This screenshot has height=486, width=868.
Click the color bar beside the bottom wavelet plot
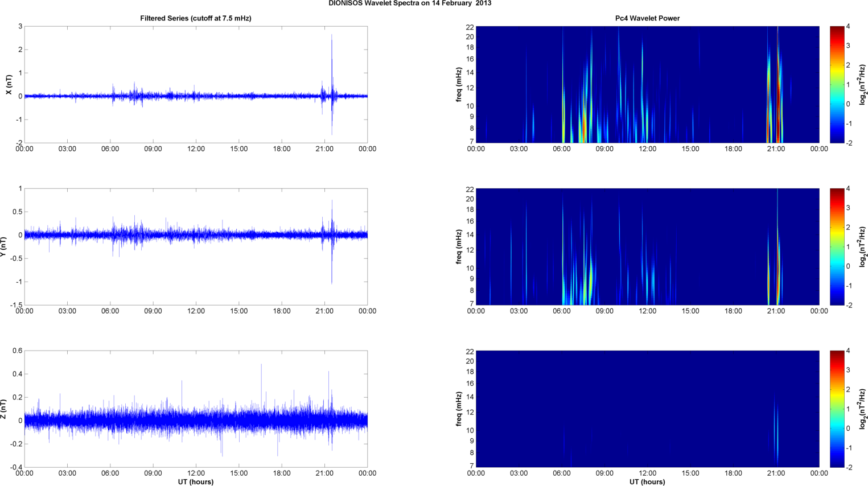[837, 409]
